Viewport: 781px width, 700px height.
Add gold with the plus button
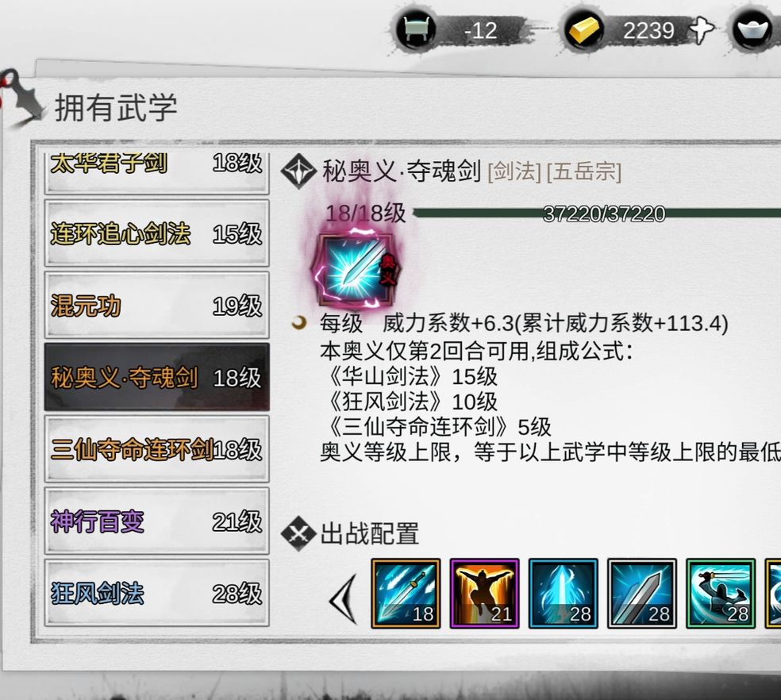(702, 30)
